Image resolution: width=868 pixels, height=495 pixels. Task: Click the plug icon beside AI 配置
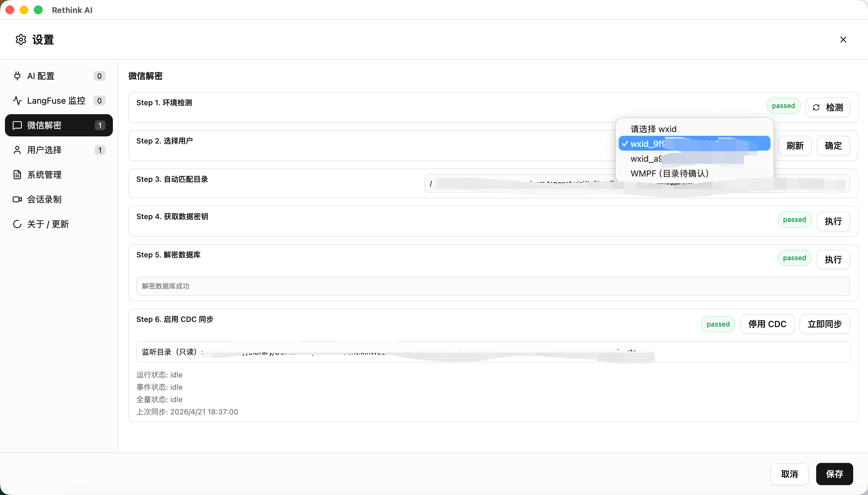click(17, 76)
